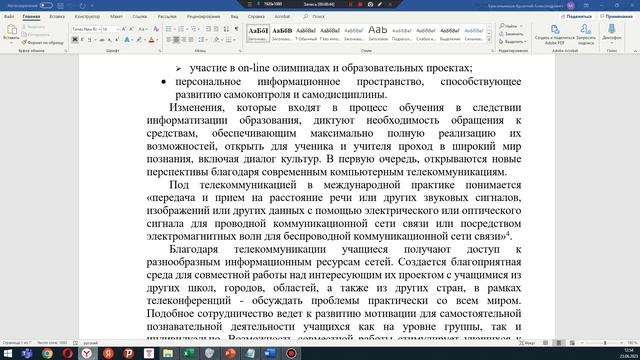This screenshot has height=360, width=640.
Task: Select the Обычный style thumbnail
Action: (x=306, y=33)
